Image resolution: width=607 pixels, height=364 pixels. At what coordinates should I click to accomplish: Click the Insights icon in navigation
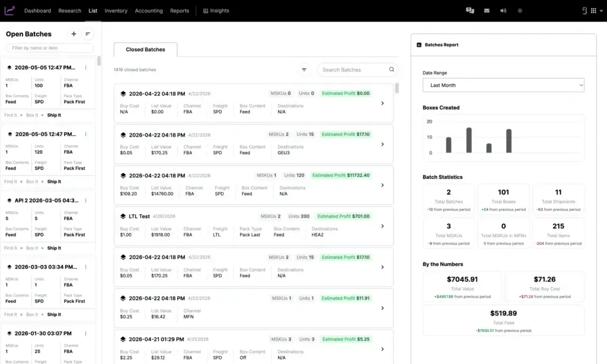pyautogui.click(x=206, y=11)
